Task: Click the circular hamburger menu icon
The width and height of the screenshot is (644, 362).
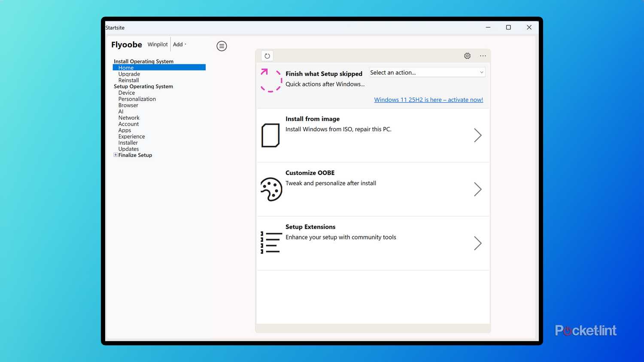Action: click(222, 46)
